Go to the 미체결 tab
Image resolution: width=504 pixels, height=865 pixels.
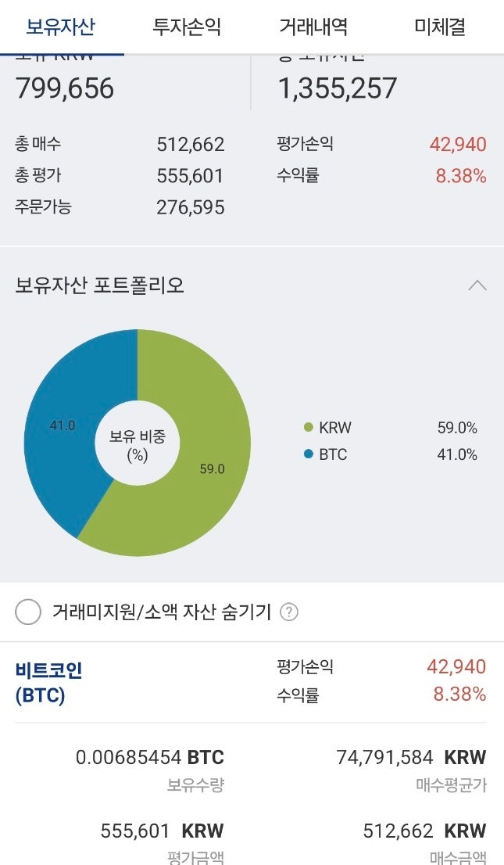[440, 27]
